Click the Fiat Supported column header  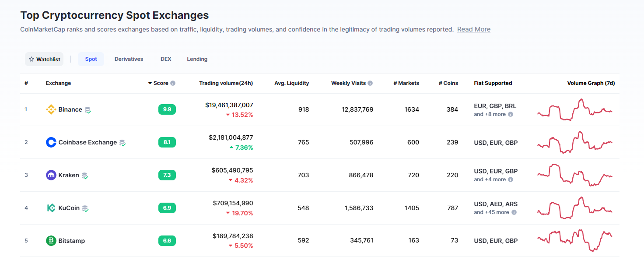pyautogui.click(x=493, y=83)
